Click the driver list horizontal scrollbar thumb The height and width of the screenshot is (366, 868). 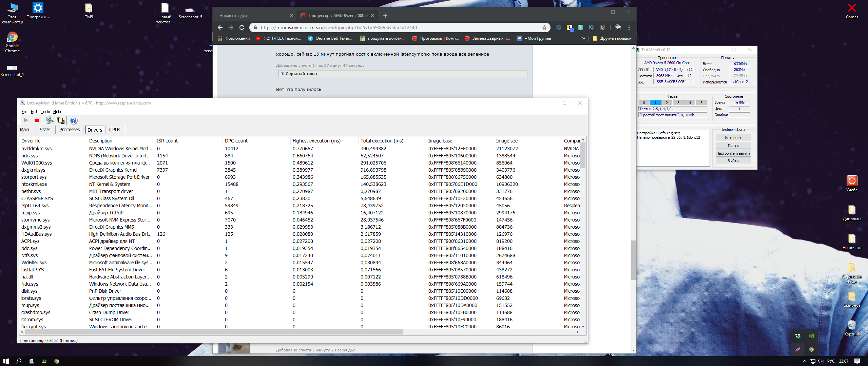click(214, 332)
